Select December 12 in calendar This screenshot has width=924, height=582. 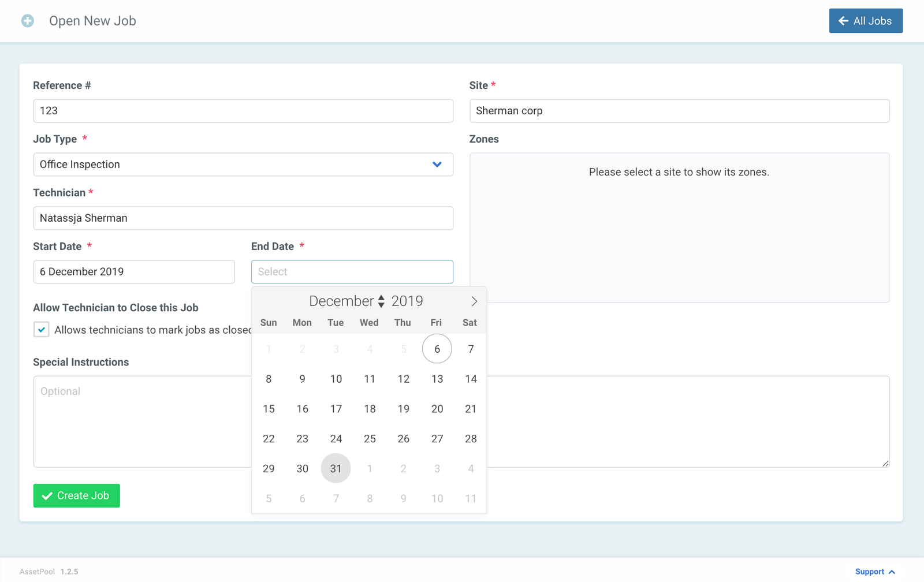point(404,379)
